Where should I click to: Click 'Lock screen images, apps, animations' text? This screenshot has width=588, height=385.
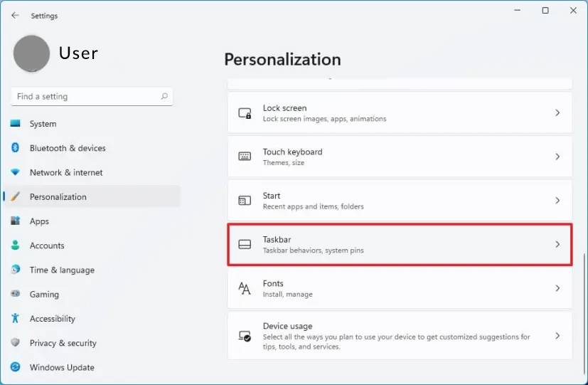point(324,119)
